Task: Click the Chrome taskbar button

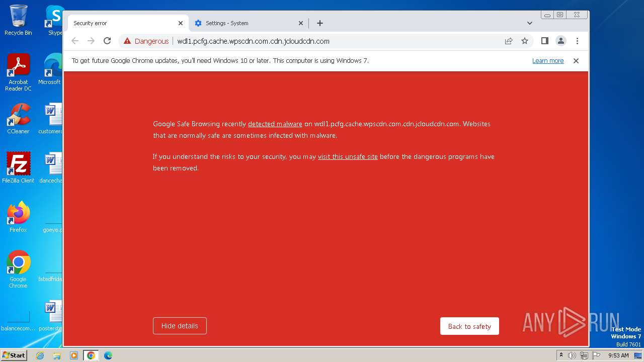Action: coord(91,355)
